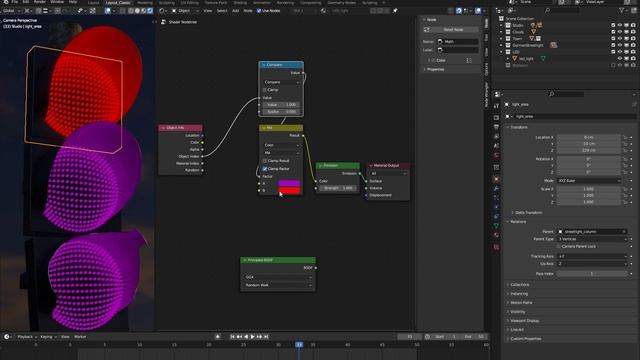The image size is (640, 360).
Task: Open the File menu
Action: 15,2
